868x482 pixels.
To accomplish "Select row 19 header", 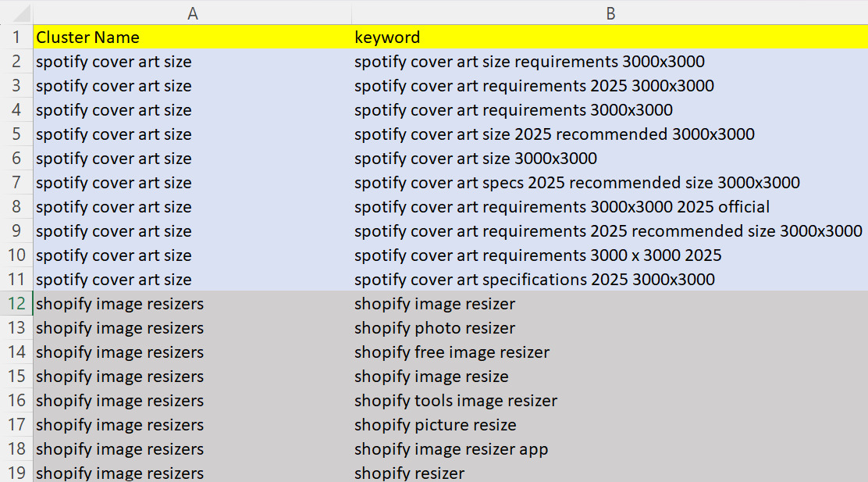I will click(16, 472).
